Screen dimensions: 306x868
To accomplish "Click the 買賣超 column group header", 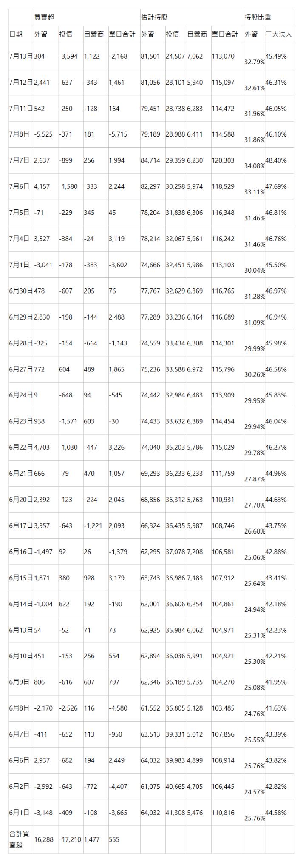I will tap(44, 17).
